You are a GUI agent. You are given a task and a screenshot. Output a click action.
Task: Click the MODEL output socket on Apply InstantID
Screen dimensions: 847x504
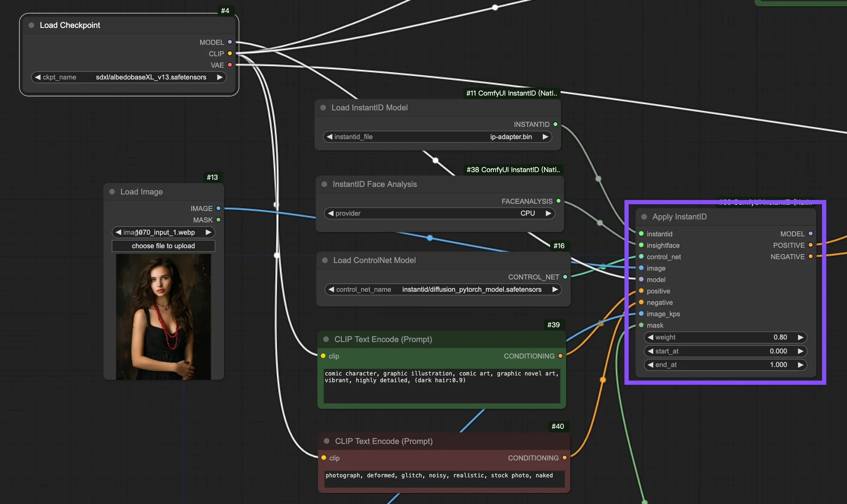click(811, 234)
